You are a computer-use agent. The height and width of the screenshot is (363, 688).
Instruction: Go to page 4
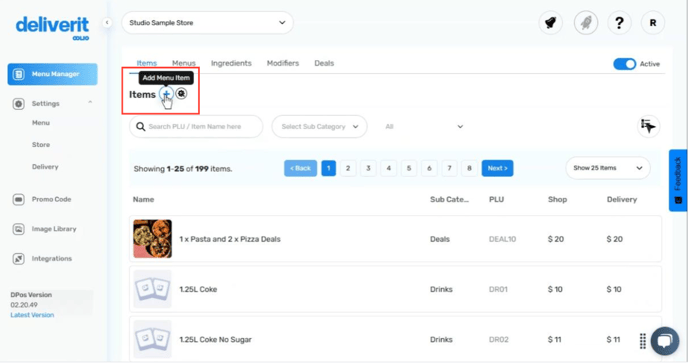(388, 168)
